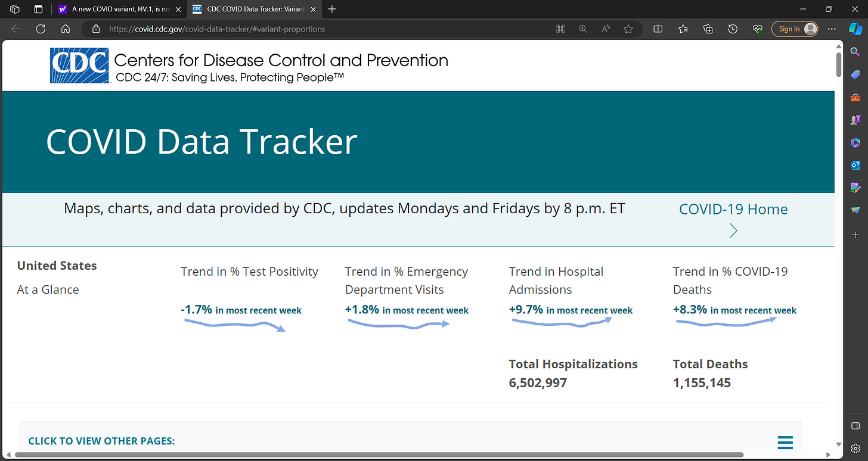Refresh the current page
Screen dimensions: 868x461
[x=41, y=29]
